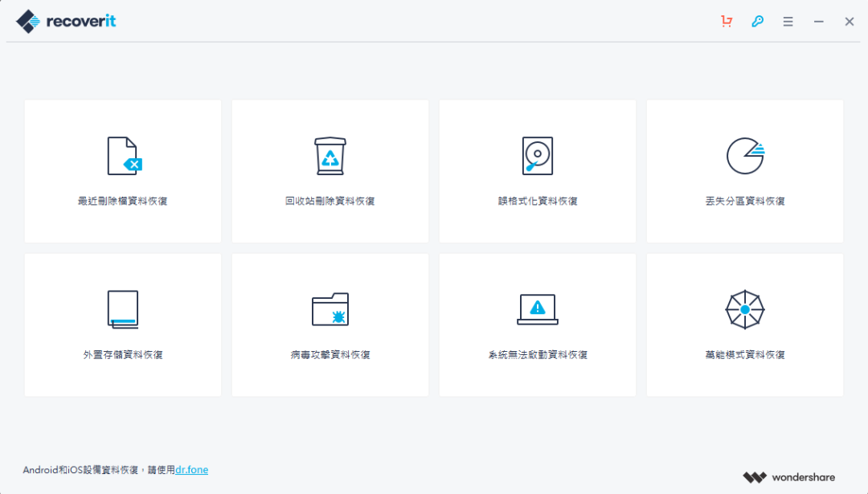Open the shopping cart purchase icon
This screenshot has height=494, width=868.
[x=727, y=21]
